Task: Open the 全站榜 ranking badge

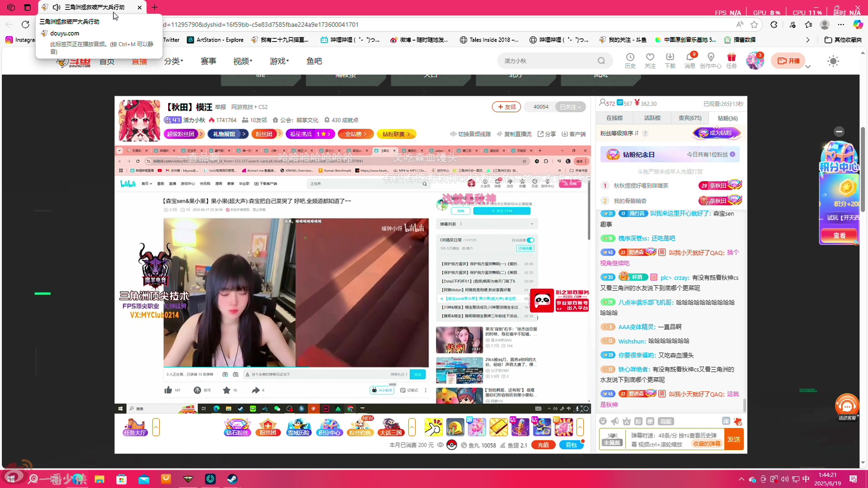Action: pos(356,134)
